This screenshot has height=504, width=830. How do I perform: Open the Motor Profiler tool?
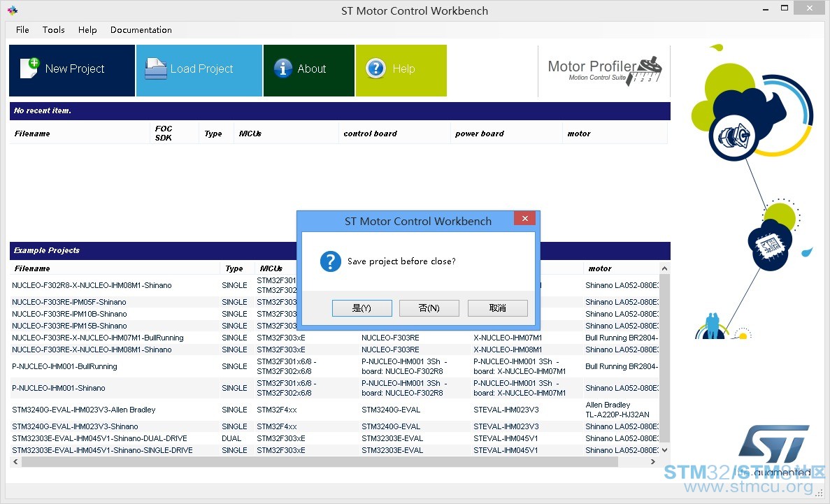pos(604,71)
